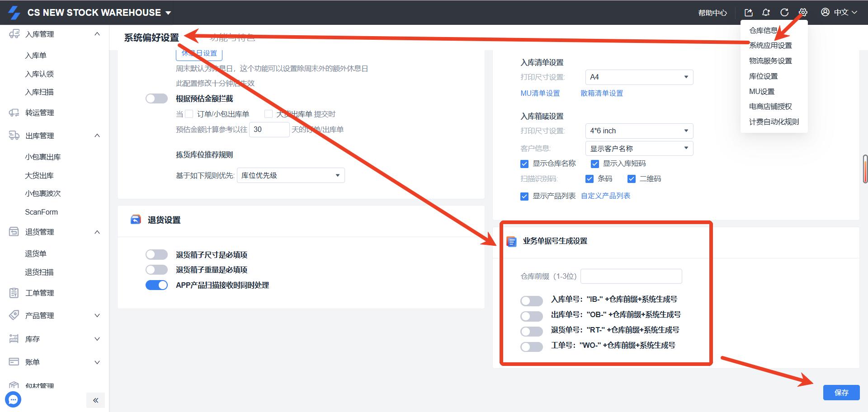Image resolution: width=868 pixels, height=412 pixels.
Task: Select 物流服务设置 from settings menu
Action: coord(770,61)
